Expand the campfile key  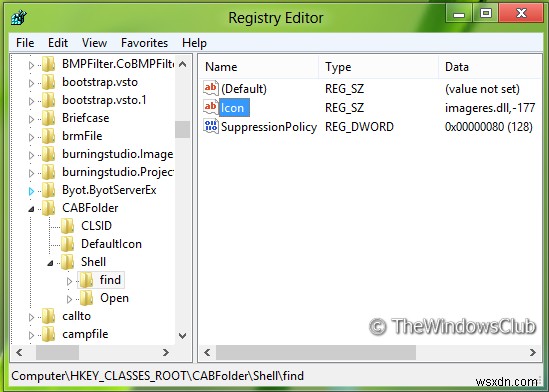[x=31, y=335]
